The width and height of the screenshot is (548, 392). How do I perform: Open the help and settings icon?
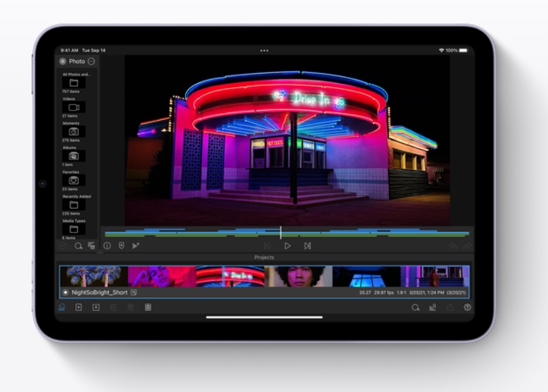point(468,307)
